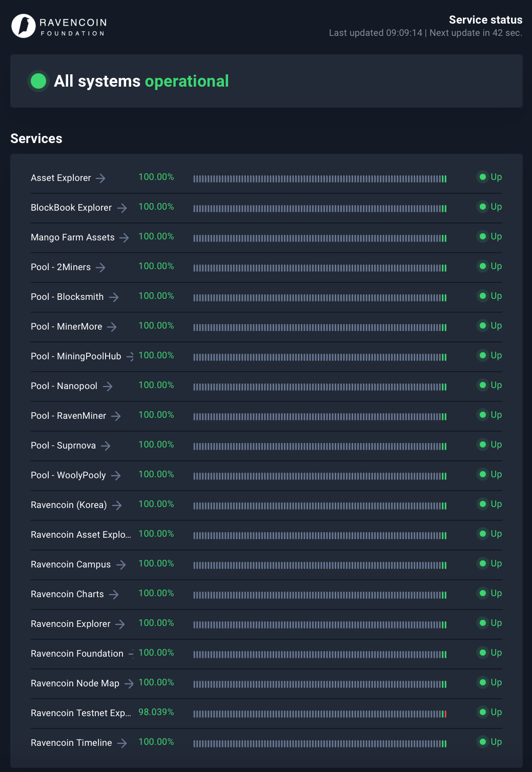
Task: Click the Pool - WoolyPooly arrow icon
Action: coord(116,476)
